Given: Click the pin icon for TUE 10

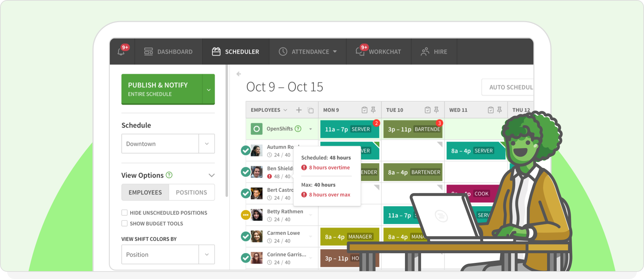Looking at the screenshot, I should pos(436,110).
